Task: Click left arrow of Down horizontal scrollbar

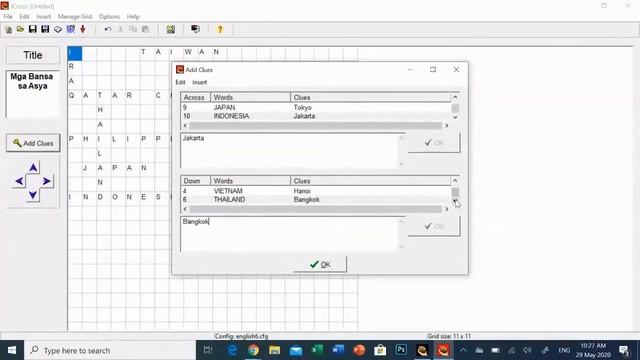Action: pos(185,209)
